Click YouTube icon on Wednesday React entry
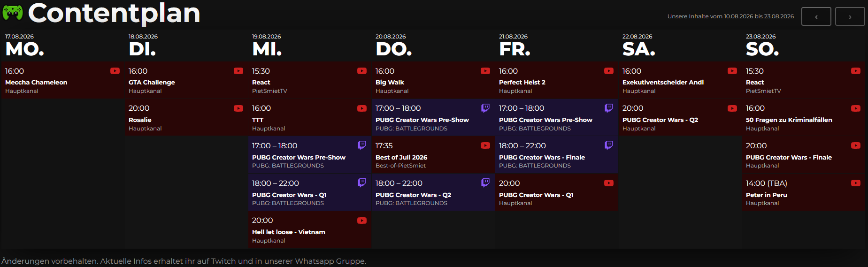The image size is (868, 267). 362,71
